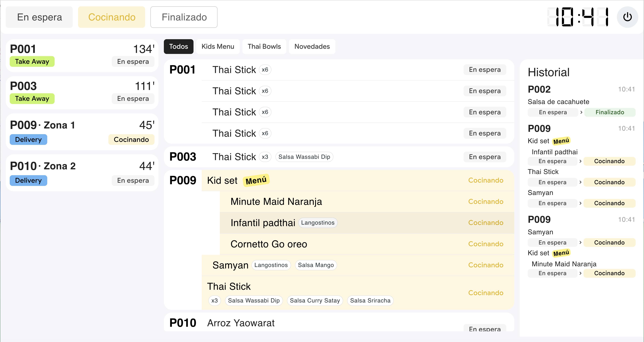Click Cocinando status on Cornetto Go oreo
This screenshot has width=644, height=342.
pyautogui.click(x=486, y=244)
